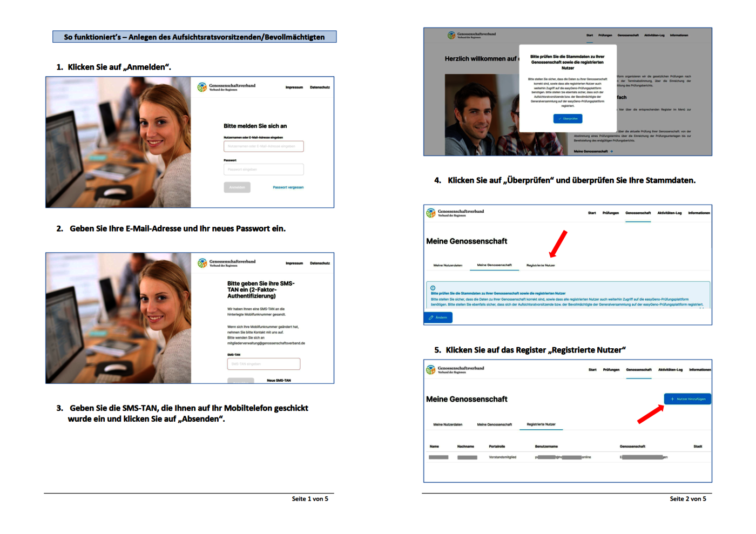Switch to Registrierte Nutzer tab above blue notice
The height and width of the screenshot is (534, 756).
click(x=541, y=265)
